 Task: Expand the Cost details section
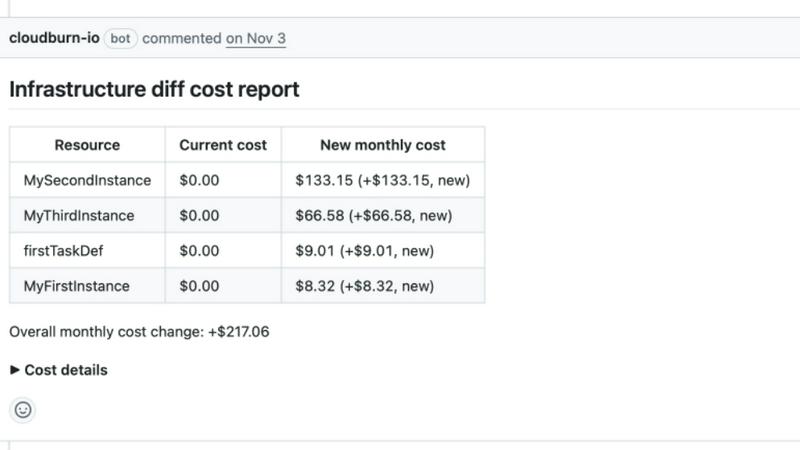59,370
